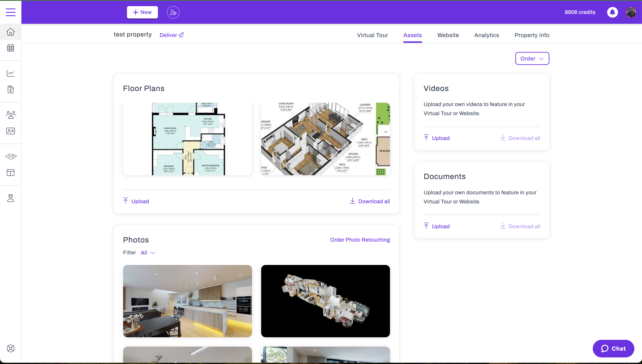The width and height of the screenshot is (642, 364).
Task: Expand the Order dropdown
Action: point(532,59)
